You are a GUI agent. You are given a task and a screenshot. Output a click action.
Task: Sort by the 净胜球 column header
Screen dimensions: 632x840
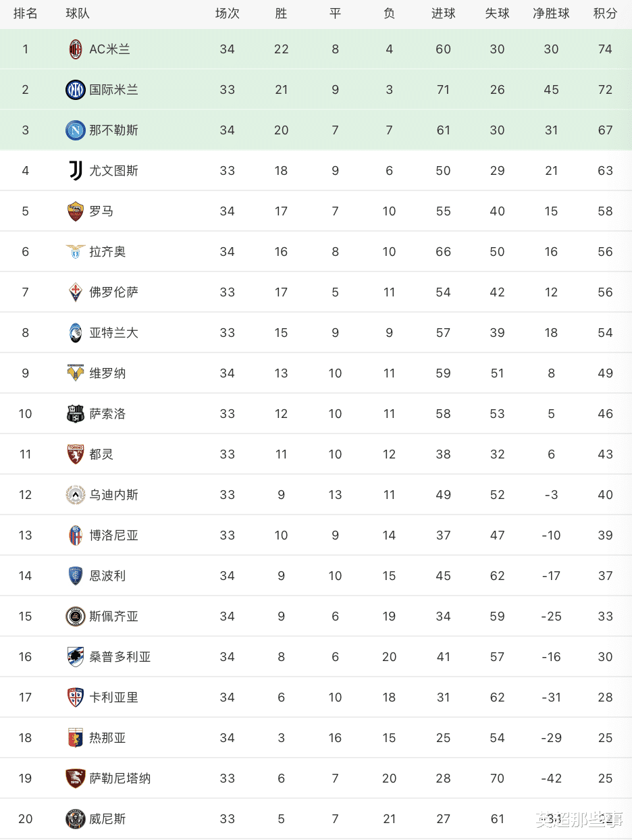(551, 14)
